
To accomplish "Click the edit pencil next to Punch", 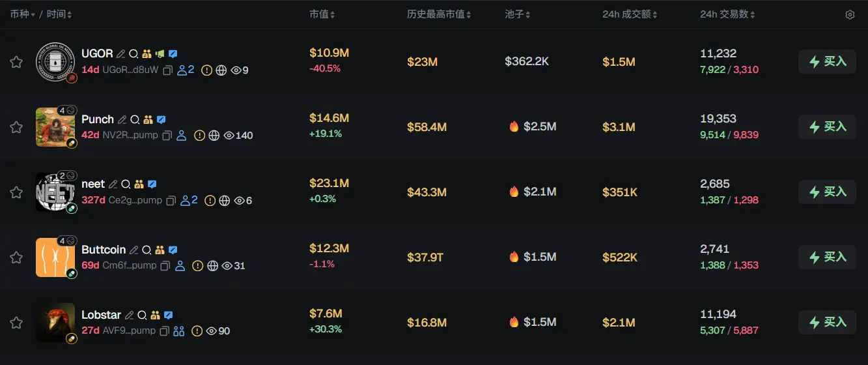I will [122, 120].
